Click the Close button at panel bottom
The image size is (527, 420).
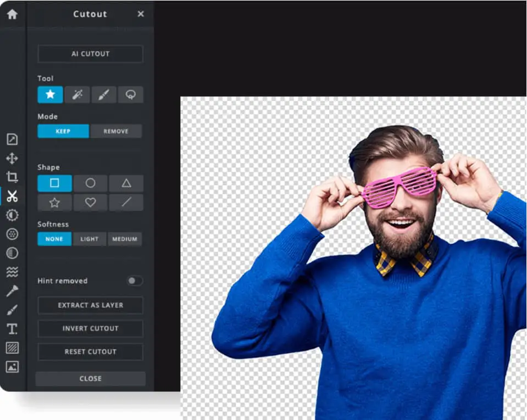point(91,378)
